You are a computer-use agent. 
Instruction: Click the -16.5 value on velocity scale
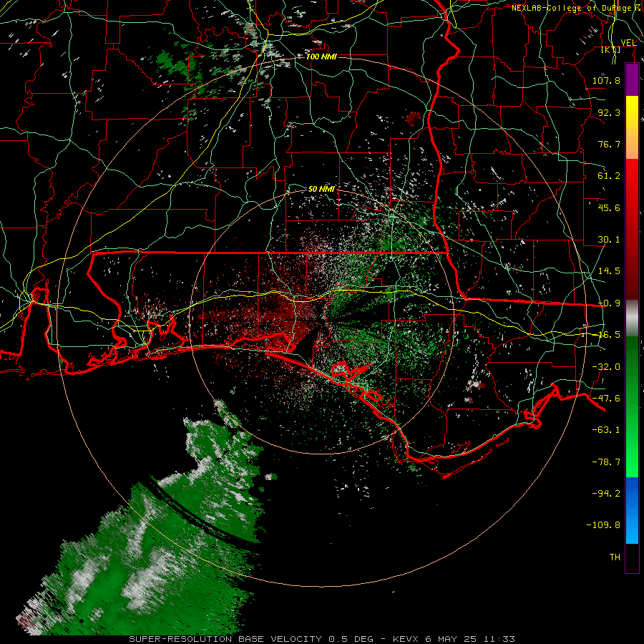(609, 335)
